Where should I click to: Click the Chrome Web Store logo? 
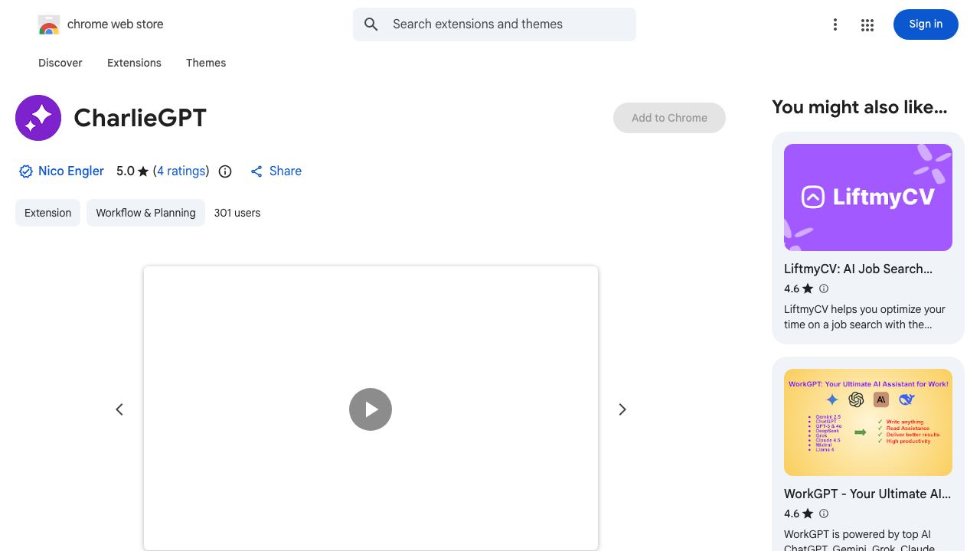49,24
